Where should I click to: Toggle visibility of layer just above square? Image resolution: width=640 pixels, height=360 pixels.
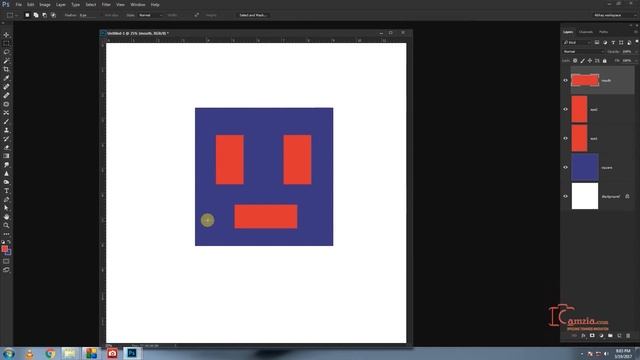565,138
